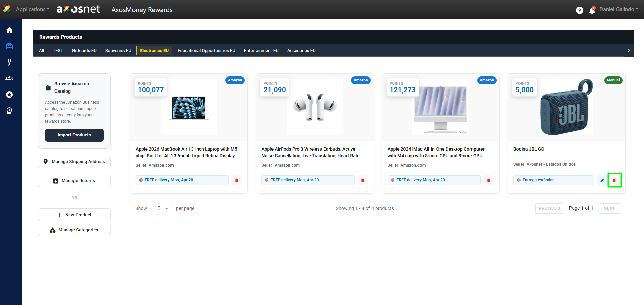Image resolution: width=644 pixels, height=305 pixels.
Task: Open the badge ribbon sidebar icon
Action: (9, 111)
